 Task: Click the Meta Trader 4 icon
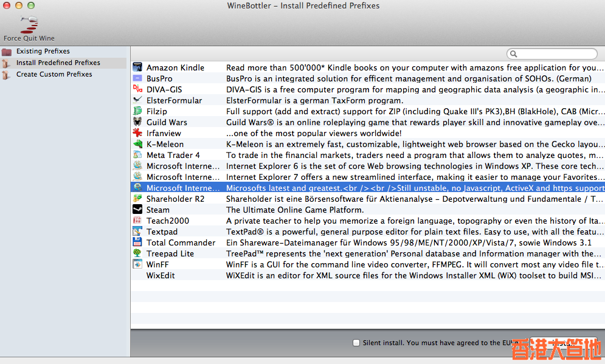point(137,154)
